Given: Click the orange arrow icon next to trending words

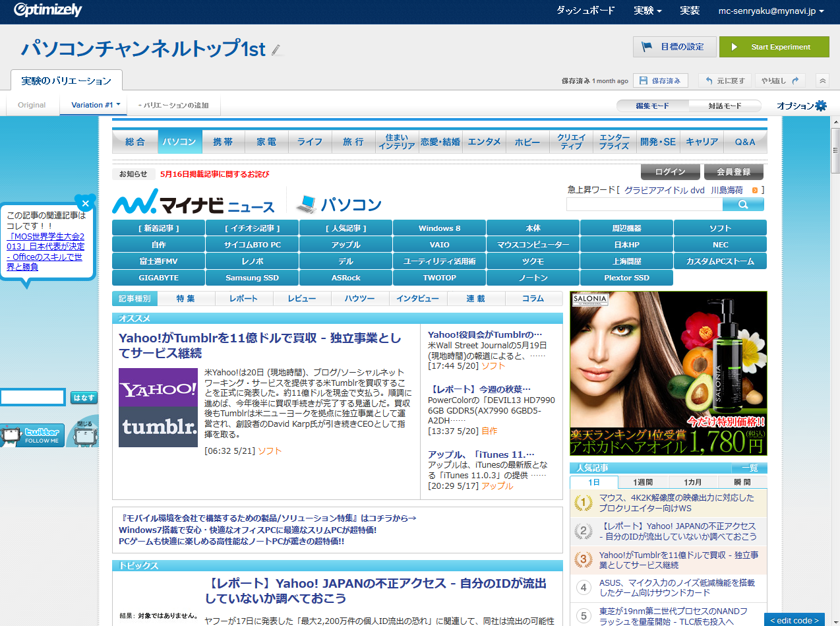Looking at the screenshot, I should click(x=754, y=190).
